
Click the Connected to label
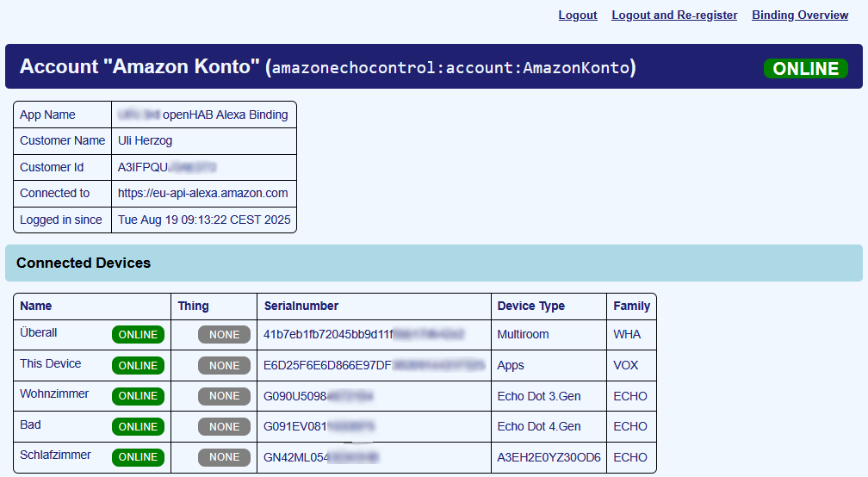point(55,193)
